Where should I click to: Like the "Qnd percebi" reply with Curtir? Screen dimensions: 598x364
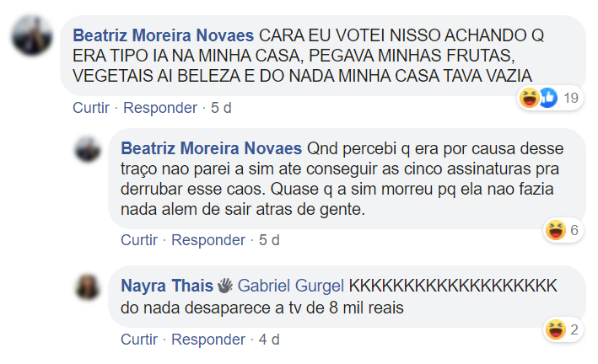point(139,240)
